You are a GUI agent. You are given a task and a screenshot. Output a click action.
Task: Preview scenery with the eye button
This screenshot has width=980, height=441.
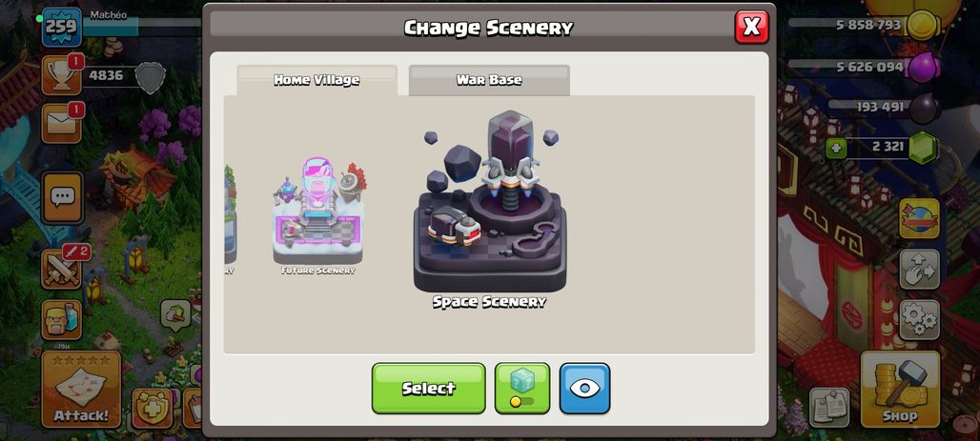584,389
